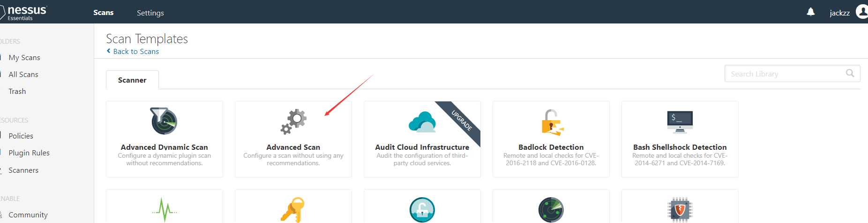Click the Advanced Dynamic Scan title
868x223 pixels.
pyautogui.click(x=164, y=147)
